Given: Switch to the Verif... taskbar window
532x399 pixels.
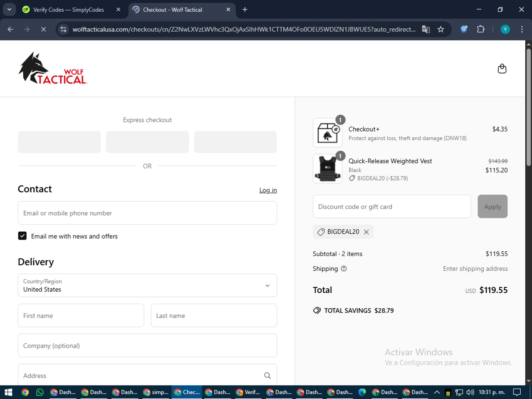Looking at the screenshot, I should [248, 392].
